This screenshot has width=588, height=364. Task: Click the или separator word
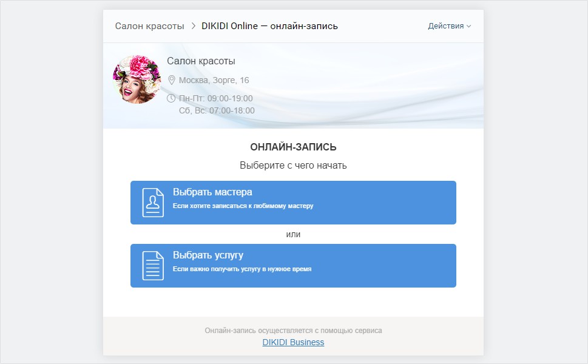pos(293,234)
